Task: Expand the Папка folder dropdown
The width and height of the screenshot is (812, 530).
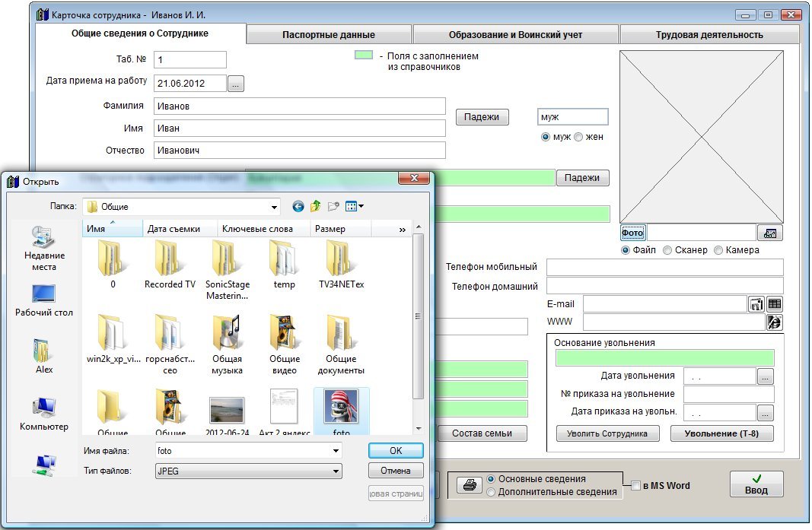Action: pyautogui.click(x=274, y=207)
